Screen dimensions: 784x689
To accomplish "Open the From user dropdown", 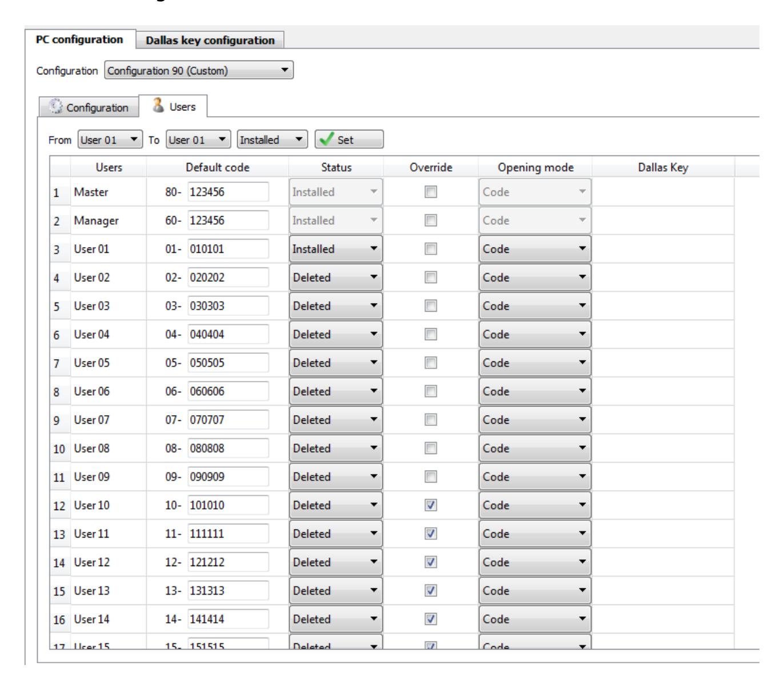I will [110, 140].
